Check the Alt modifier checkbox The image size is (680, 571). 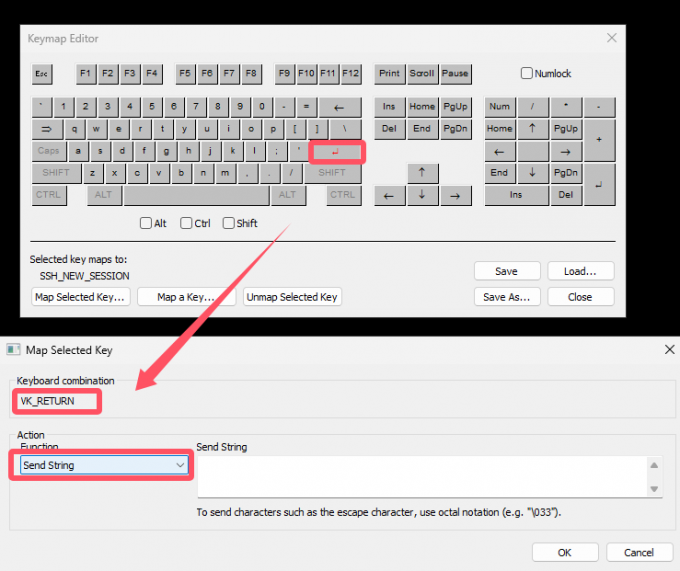(x=146, y=223)
